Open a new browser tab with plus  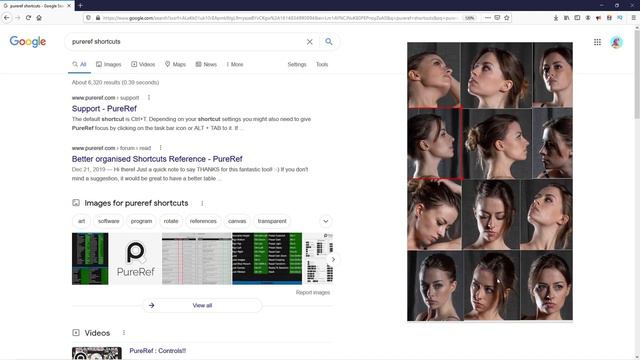pos(80,5)
